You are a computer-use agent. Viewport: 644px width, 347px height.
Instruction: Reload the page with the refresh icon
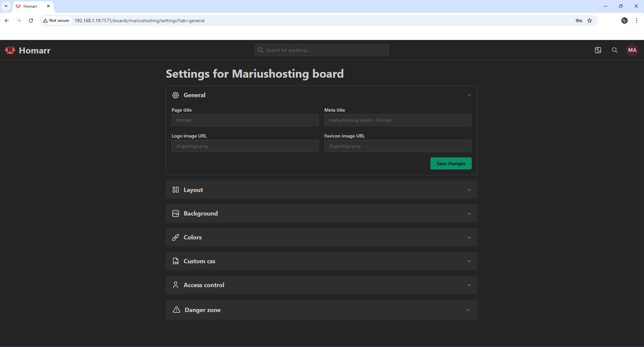[x=31, y=21]
